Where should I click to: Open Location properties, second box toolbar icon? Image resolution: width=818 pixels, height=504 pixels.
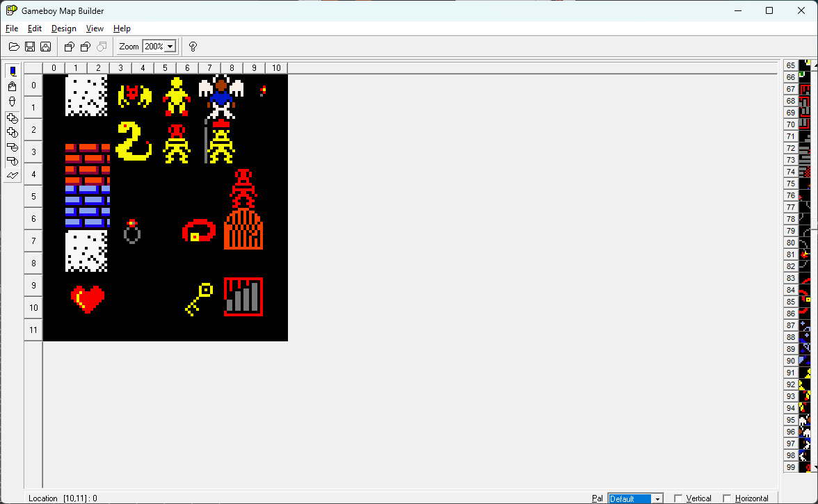(86, 47)
